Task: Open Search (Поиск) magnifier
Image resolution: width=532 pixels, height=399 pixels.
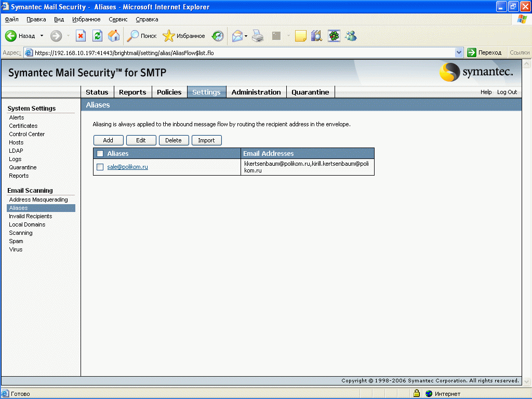Action: 132,36
